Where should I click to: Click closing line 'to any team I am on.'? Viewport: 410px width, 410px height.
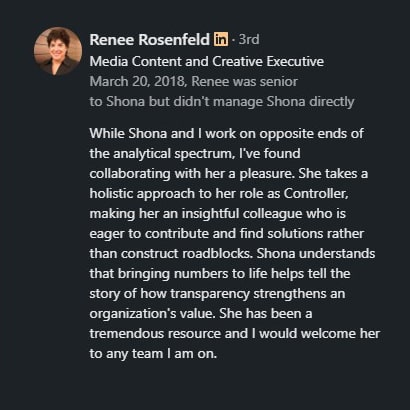tap(153, 354)
